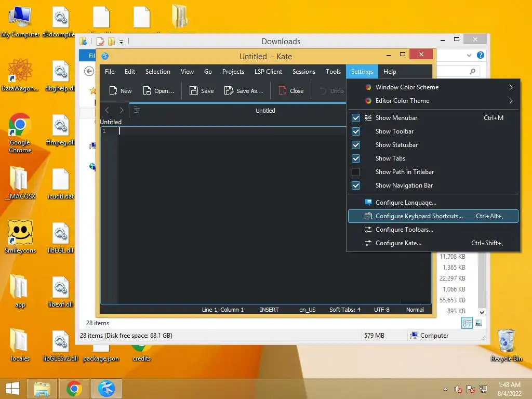Viewport: 532px width, 399px height.
Task: Click Window Color Scheme palette icon
Action: (x=368, y=87)
